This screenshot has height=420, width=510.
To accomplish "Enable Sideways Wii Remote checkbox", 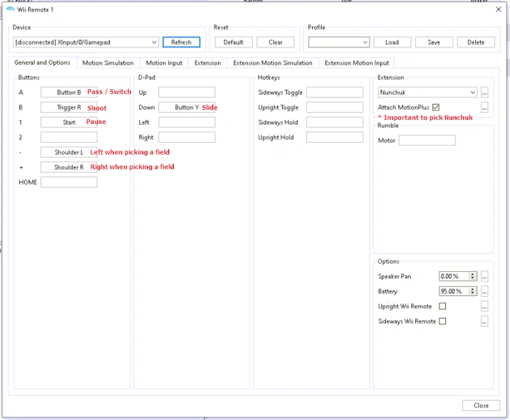I will click(x=443, y=321).
